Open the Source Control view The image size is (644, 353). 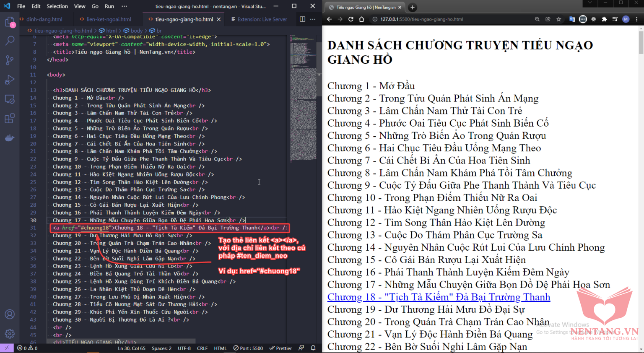pyautogui.click(x=9, y=60)
